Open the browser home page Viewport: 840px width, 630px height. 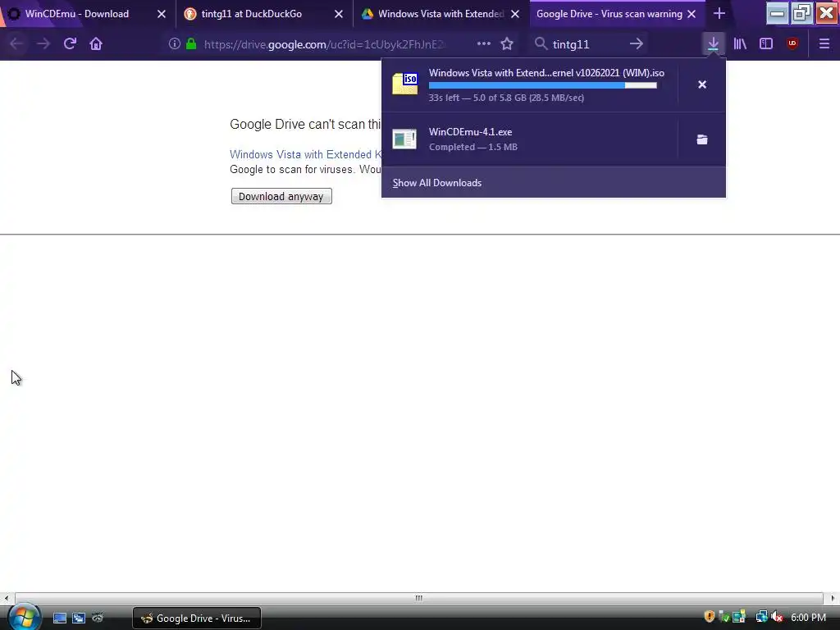(x=96, y=44)
